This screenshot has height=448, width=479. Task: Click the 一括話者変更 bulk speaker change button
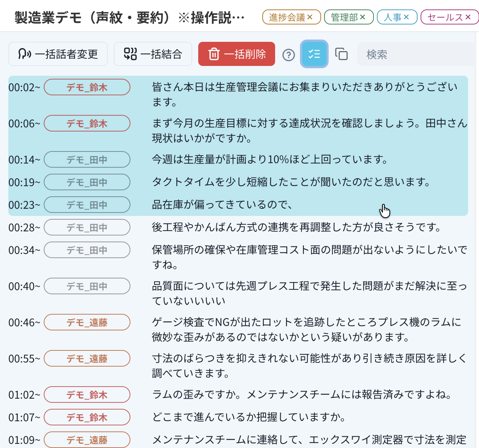(x=58, y=54)
